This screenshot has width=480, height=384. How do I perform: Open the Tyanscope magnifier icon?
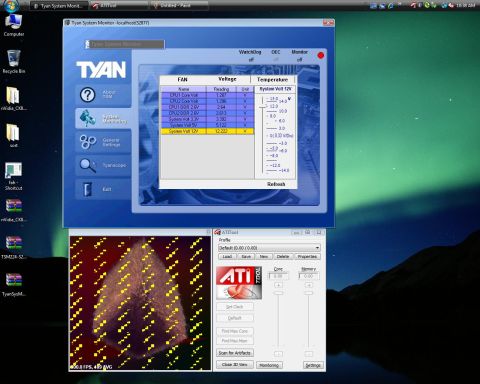(x=88, y=165)
